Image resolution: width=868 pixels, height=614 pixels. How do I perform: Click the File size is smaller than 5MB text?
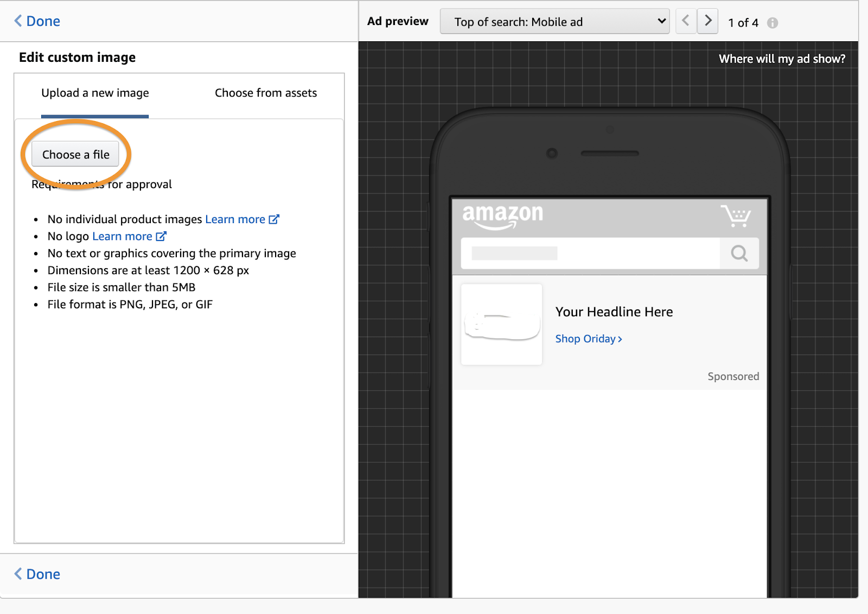(x=122, y=287)
